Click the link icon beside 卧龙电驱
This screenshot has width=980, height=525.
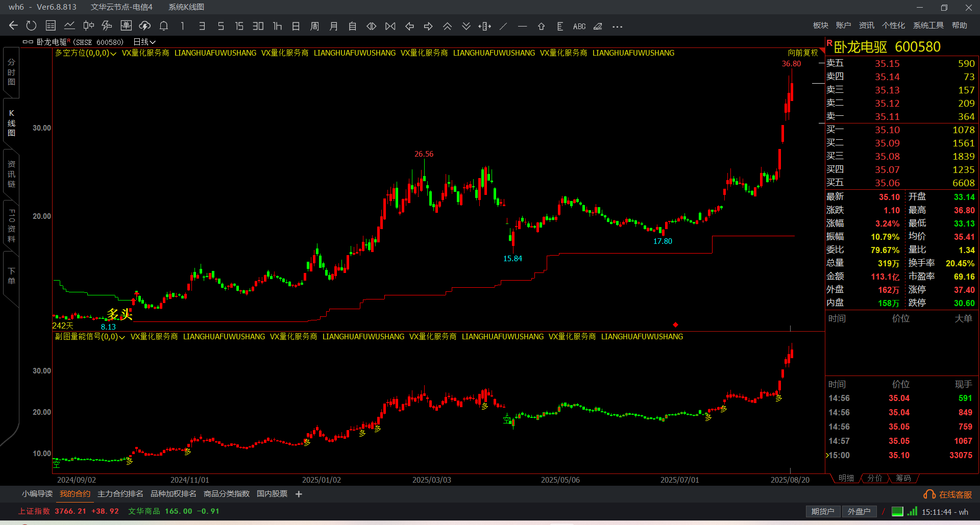[x=28, y=42]
